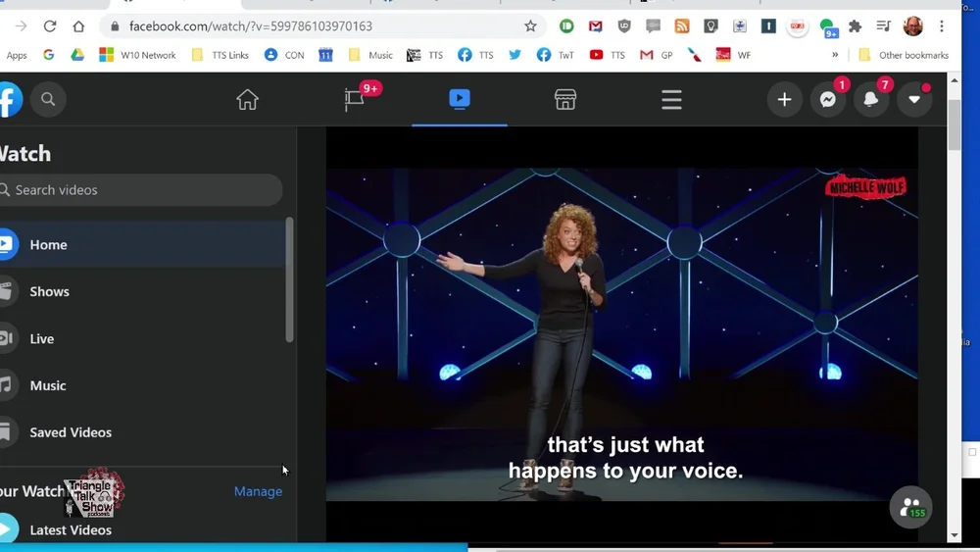Click the address bar URL
The height and width of the screenshot is (552, 980).
pyautogui.click(x=251, y=26)
